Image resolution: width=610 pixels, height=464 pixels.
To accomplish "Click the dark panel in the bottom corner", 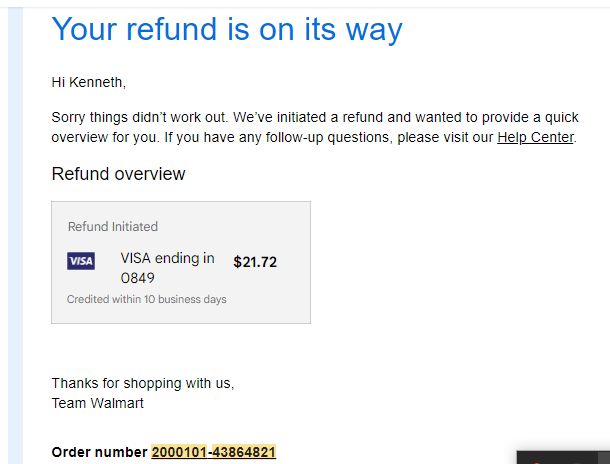I will (563, 457).
